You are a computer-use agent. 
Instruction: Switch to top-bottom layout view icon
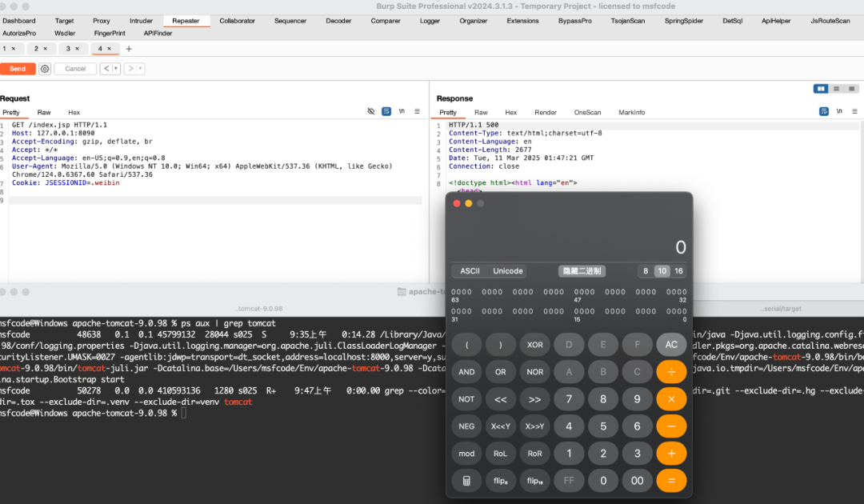pos(837,89)
